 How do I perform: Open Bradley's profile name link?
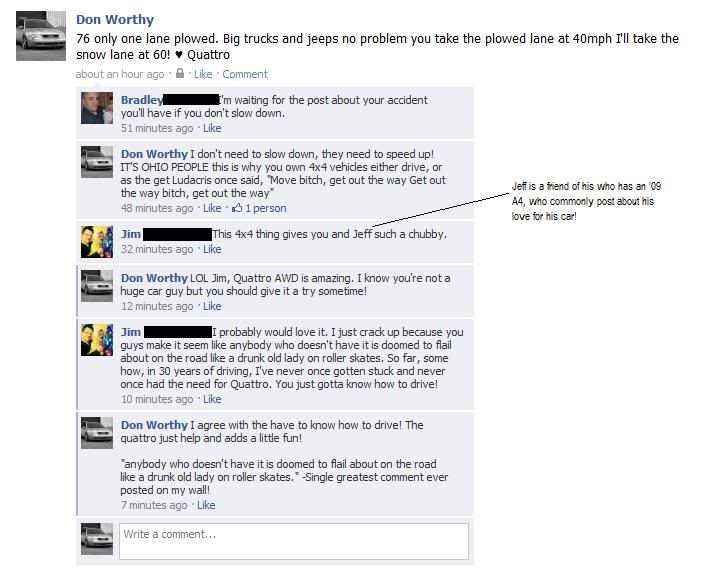pyautogui.click(x=142, y=100)
